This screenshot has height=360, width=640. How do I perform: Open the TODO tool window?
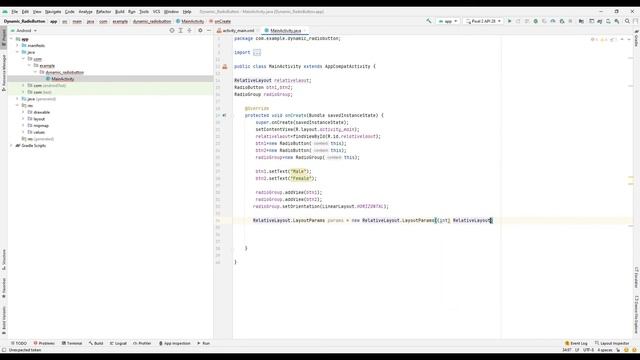click(19, 343)
